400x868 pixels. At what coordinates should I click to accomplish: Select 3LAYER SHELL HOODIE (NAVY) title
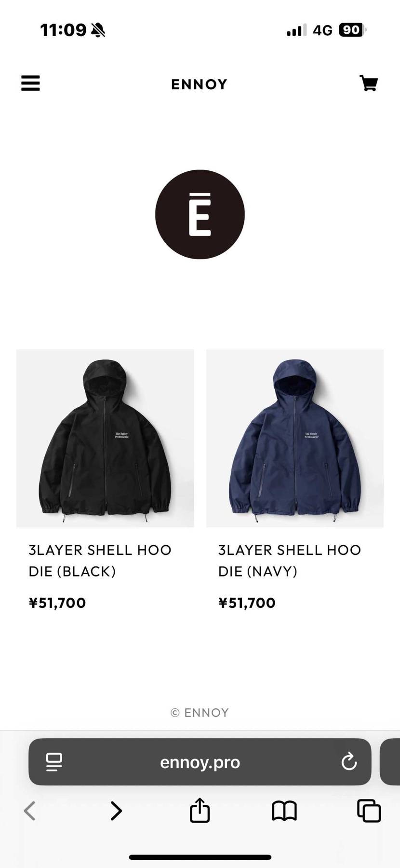click(x=290, y=561)
